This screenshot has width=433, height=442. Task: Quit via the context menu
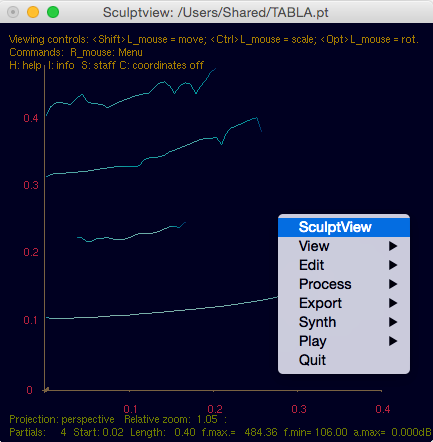tap(344, 360)
